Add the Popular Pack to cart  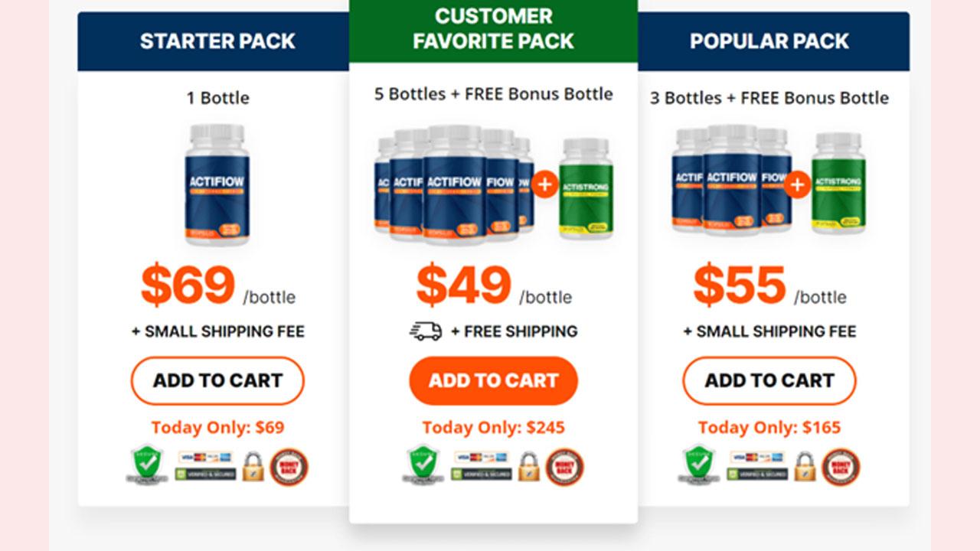[769, 380]
